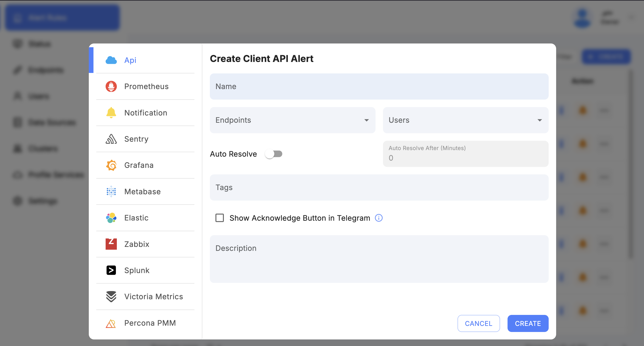This screenshot has width=644, height=346.
Task: Click the Zabbix red Z icon
Action: click(111, 244)
